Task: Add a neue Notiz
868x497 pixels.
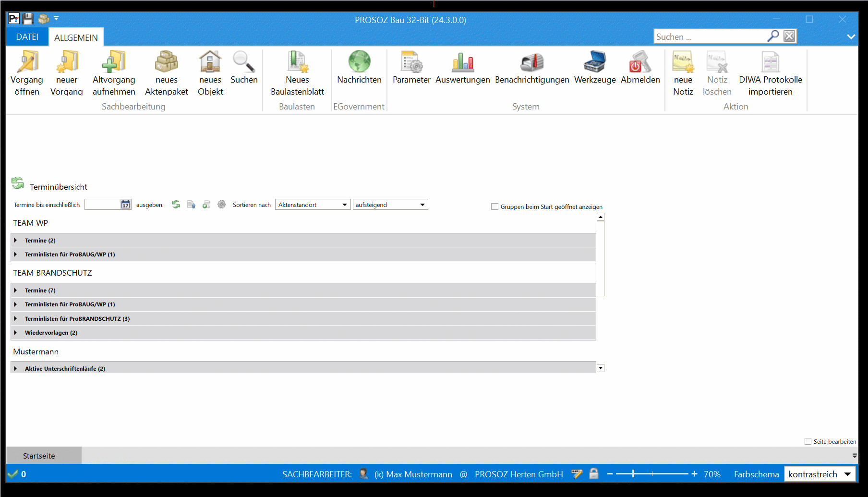Action: click(683, 73)
